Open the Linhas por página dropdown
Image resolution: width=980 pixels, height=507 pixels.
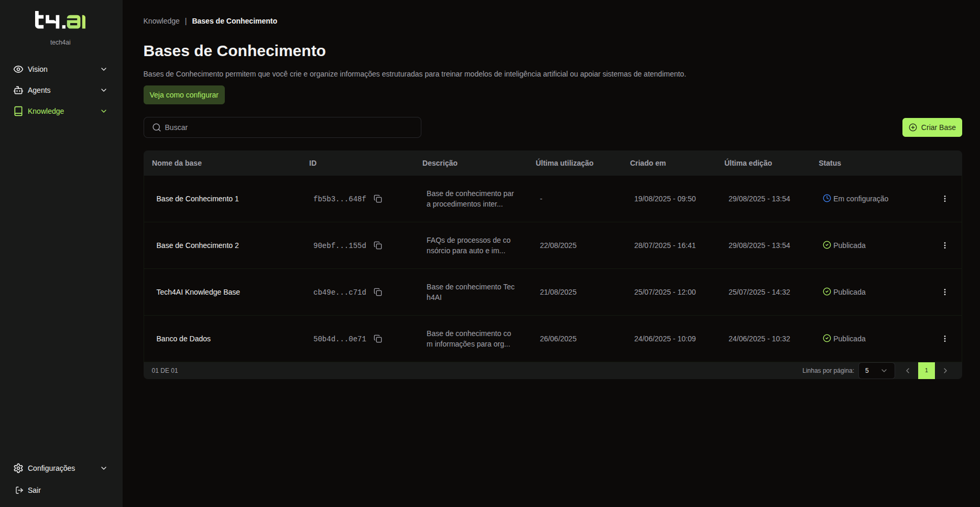pos(876,370)
